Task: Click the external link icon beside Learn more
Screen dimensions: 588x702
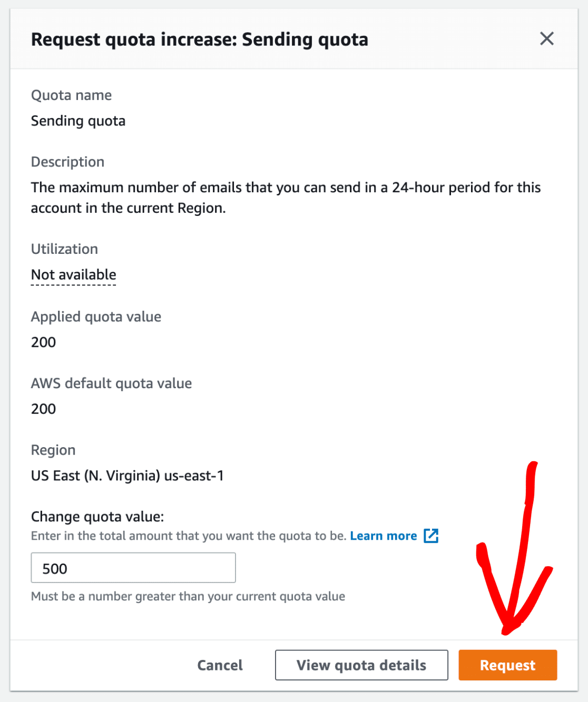Action: (x=431, y=536)
